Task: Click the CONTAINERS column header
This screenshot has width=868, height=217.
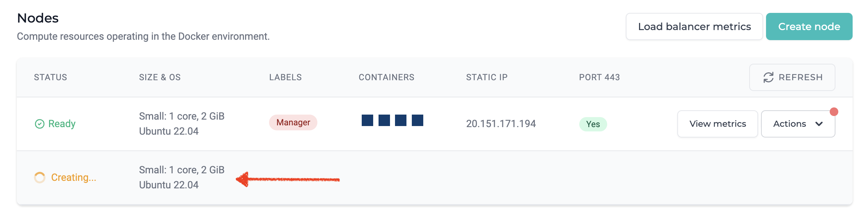Action: 386,77
